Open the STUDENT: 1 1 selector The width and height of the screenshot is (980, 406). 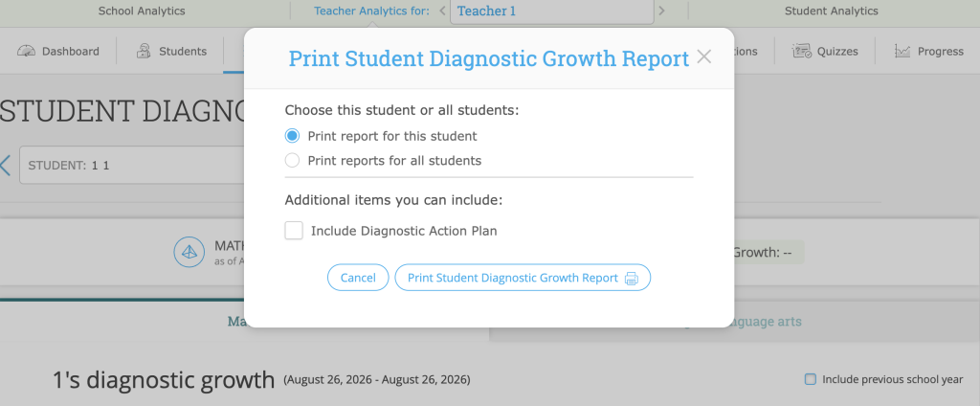[x=132, y=165]
